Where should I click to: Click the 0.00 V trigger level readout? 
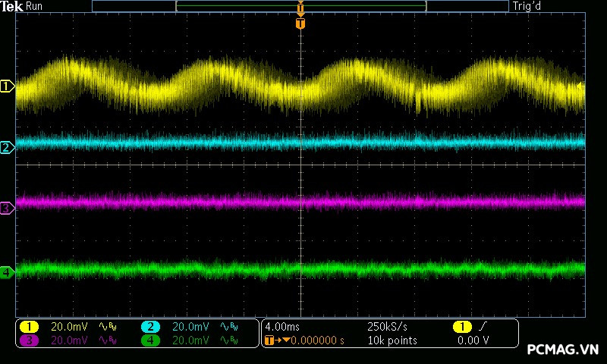tap(473, 340)
